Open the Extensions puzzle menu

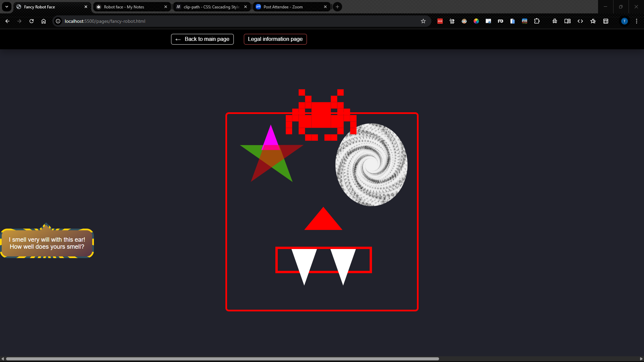tap(537, 21)
